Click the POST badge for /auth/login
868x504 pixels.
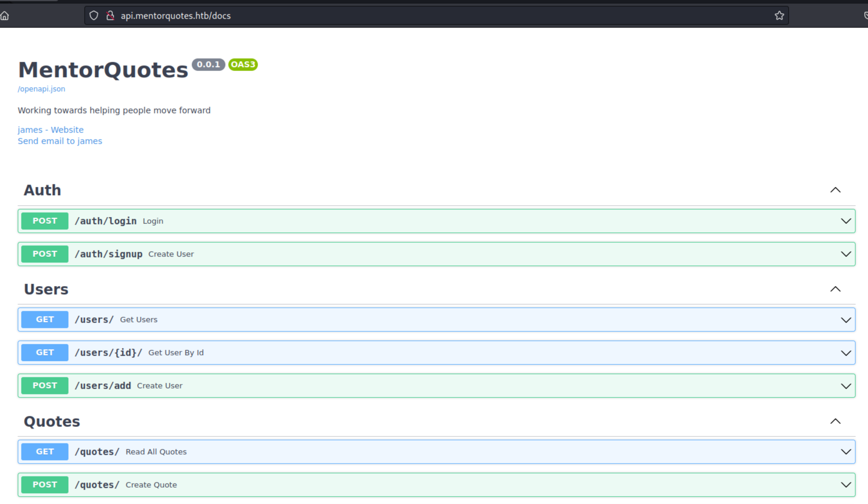tap(45, 221)
